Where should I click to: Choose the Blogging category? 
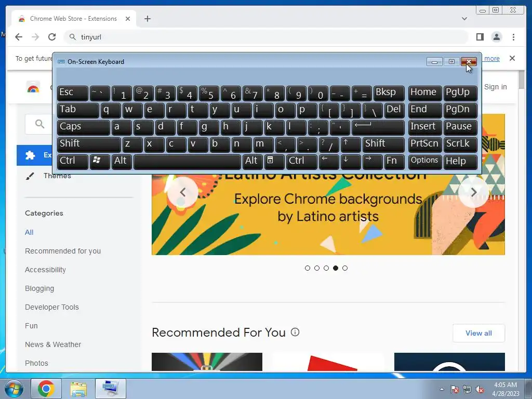tap(39, 288)
